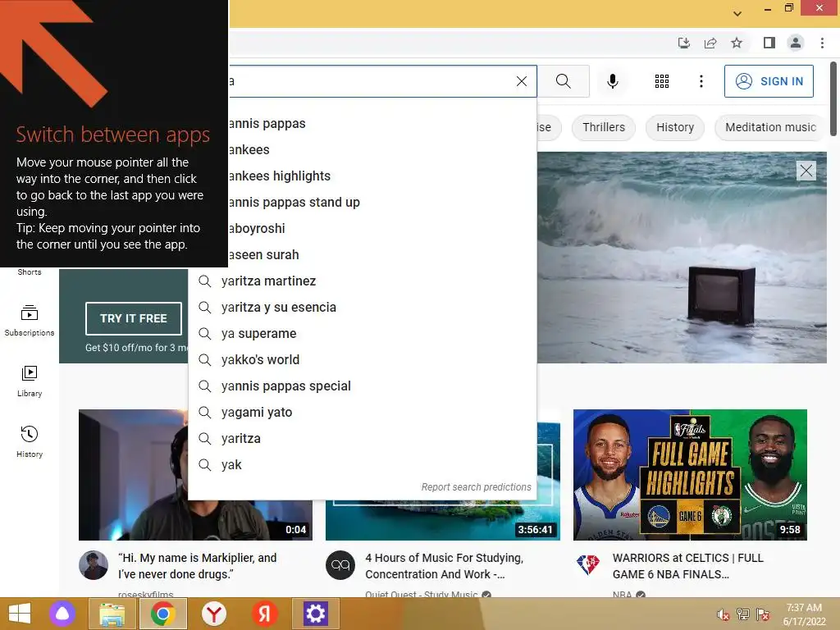Choose suggestion 'yakko's world'

362,360
